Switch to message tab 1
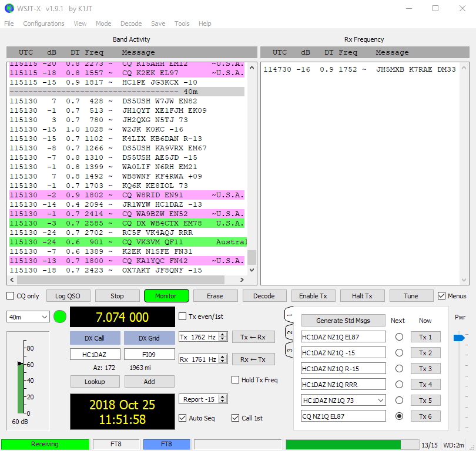 289,315
